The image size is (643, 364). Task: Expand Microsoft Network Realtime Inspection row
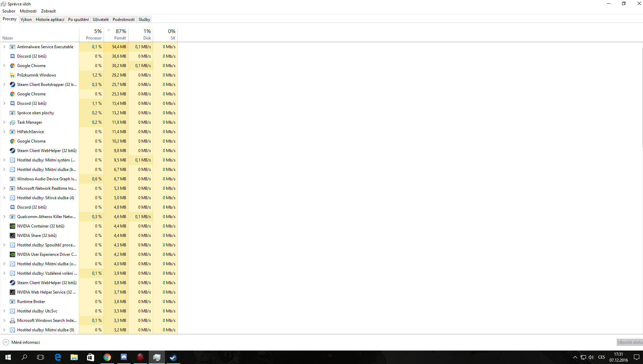tap(4, 188)
